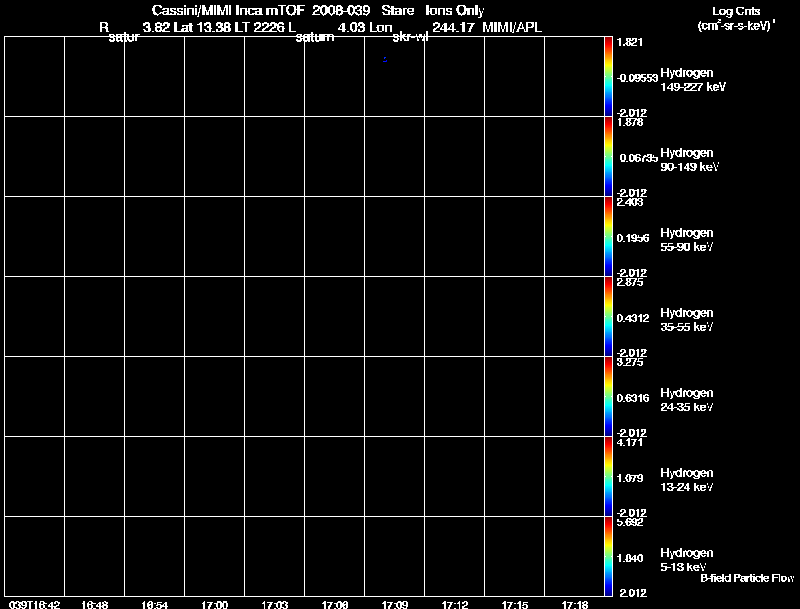Click the '17:15' time axis label
The image size is (800, 609).
pos(515,604)
